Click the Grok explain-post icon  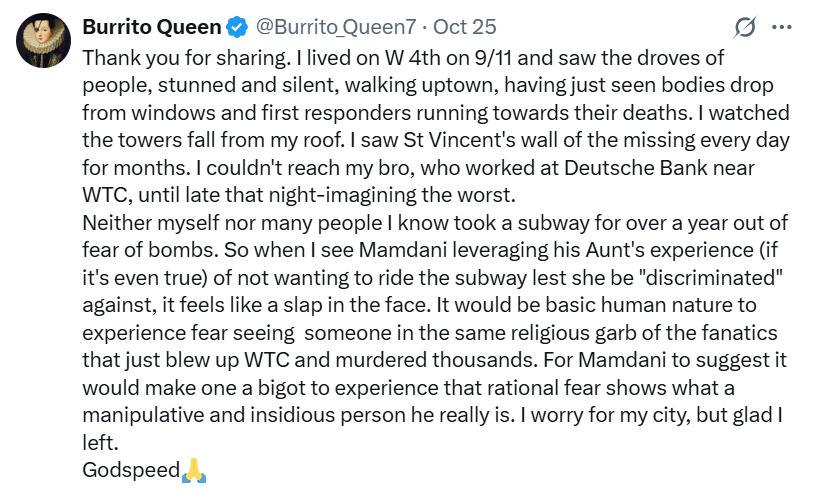pos(744,26)
